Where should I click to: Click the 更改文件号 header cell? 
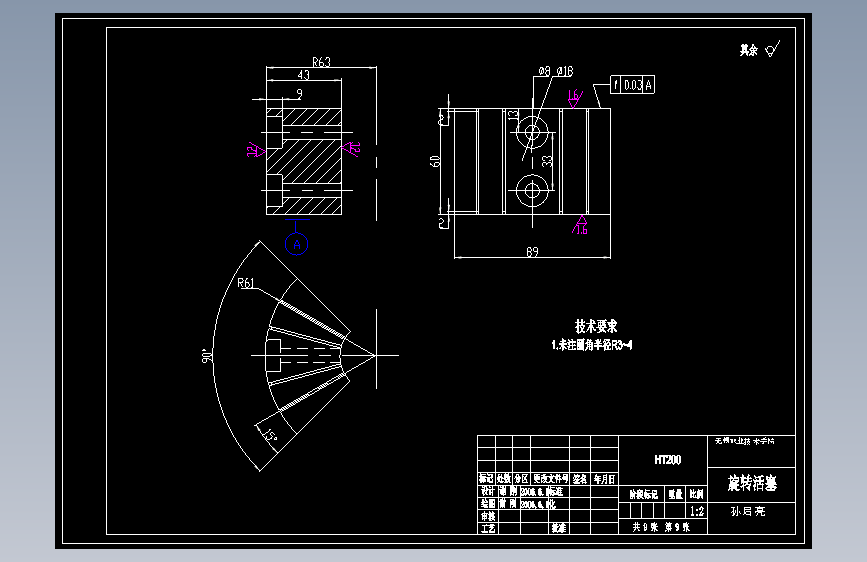pos(550,478)
